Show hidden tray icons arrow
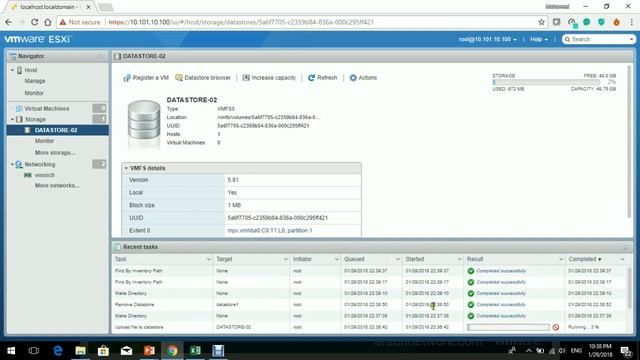This screenshot has width=640, height=360. pos(529,351)
